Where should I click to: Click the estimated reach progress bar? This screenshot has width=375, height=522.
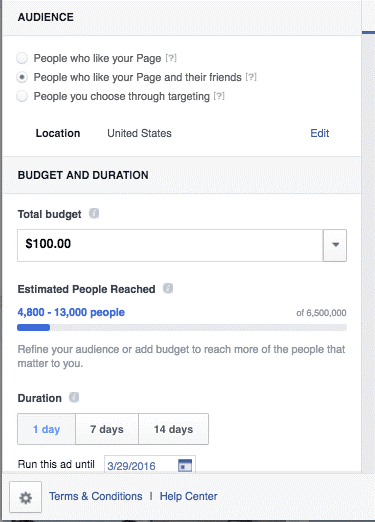[182, 328]
